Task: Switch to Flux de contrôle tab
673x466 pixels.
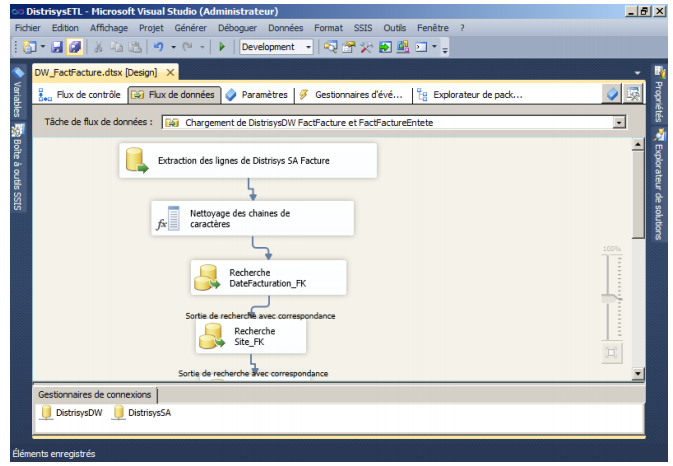Action: click(80, 95)
